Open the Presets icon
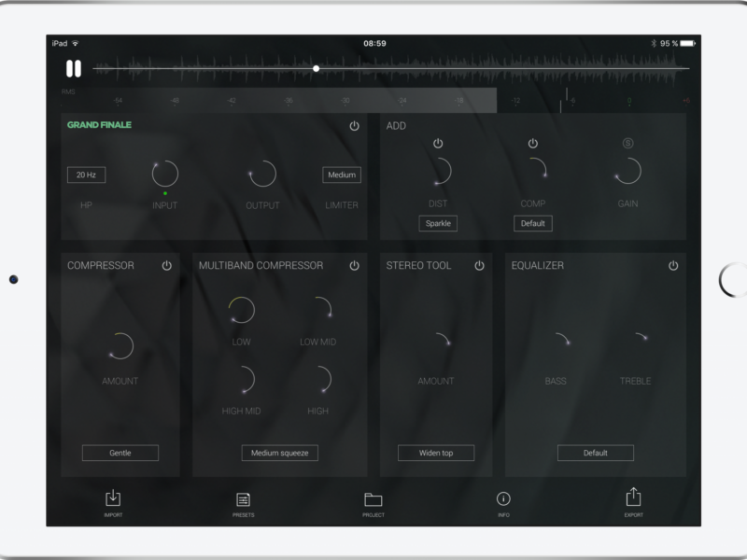 pos(243,499)
